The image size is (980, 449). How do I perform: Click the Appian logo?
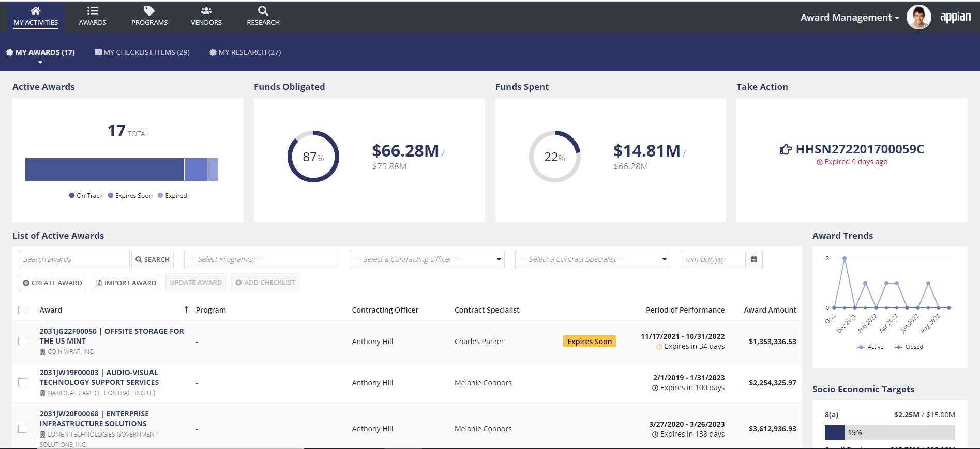click(x=955, y=17)
